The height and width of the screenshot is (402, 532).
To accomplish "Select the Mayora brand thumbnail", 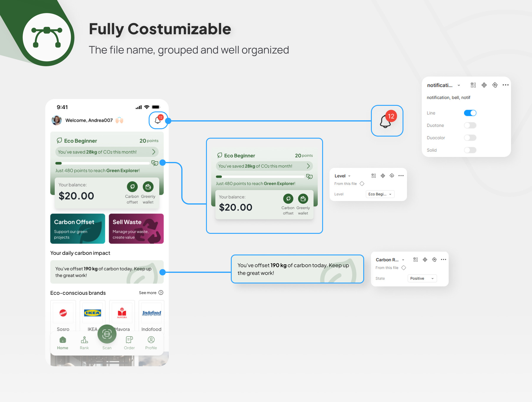I will point(122,313).
